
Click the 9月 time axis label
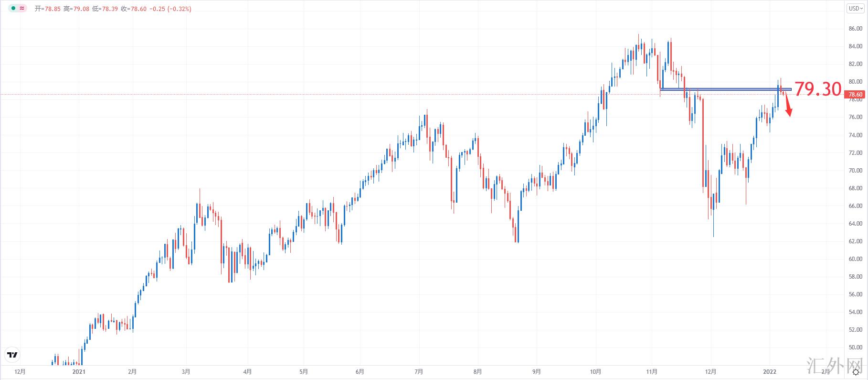(536, 372)
